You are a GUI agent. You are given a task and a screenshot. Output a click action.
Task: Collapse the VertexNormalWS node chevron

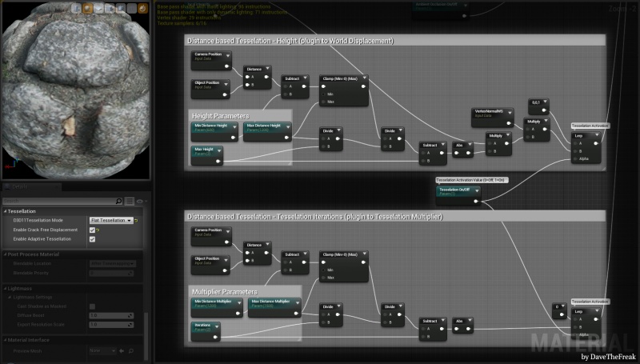(510, 112)
